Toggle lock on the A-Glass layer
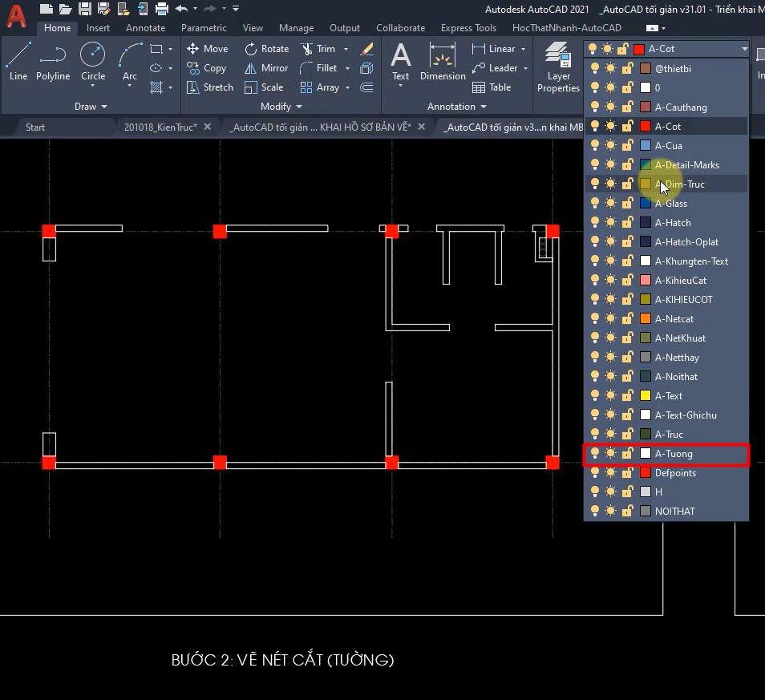Screen dimensions: 765x700 tap(628, 204)
